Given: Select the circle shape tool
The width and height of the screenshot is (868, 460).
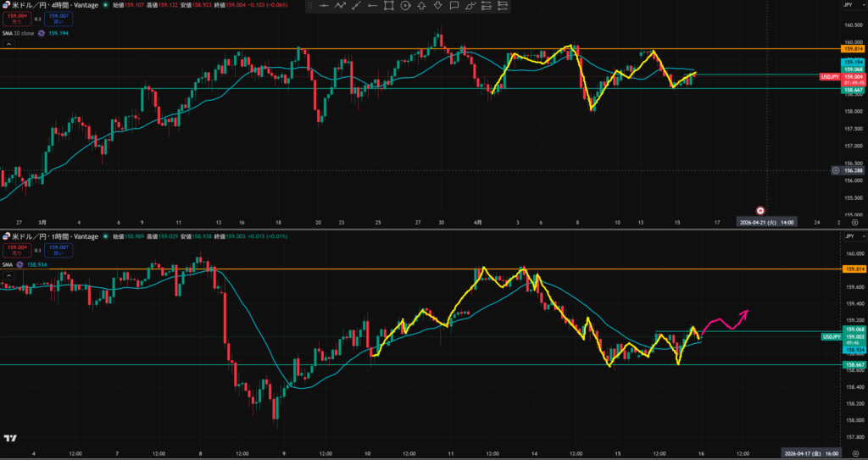Looking at the screenshot, I should click(405, 6).
